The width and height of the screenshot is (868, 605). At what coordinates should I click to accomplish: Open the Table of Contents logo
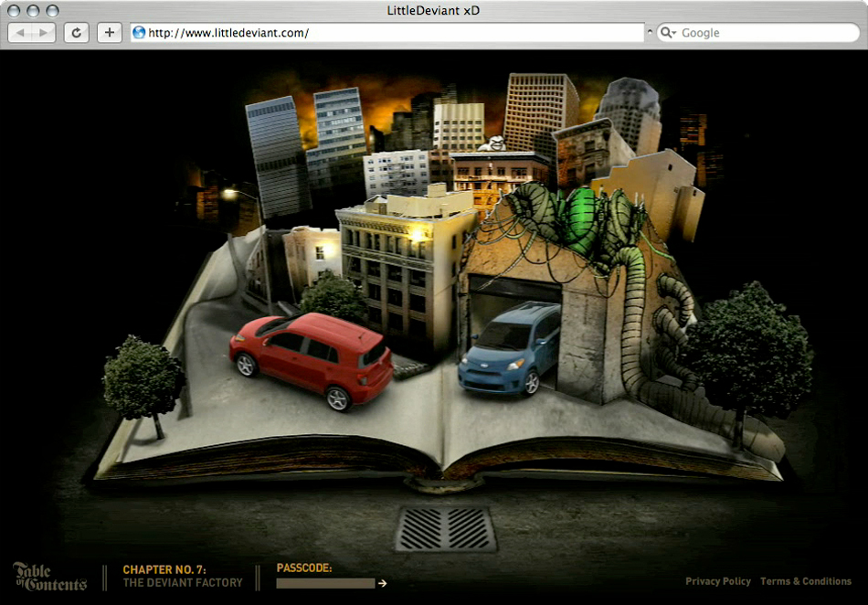click(49, 576)
